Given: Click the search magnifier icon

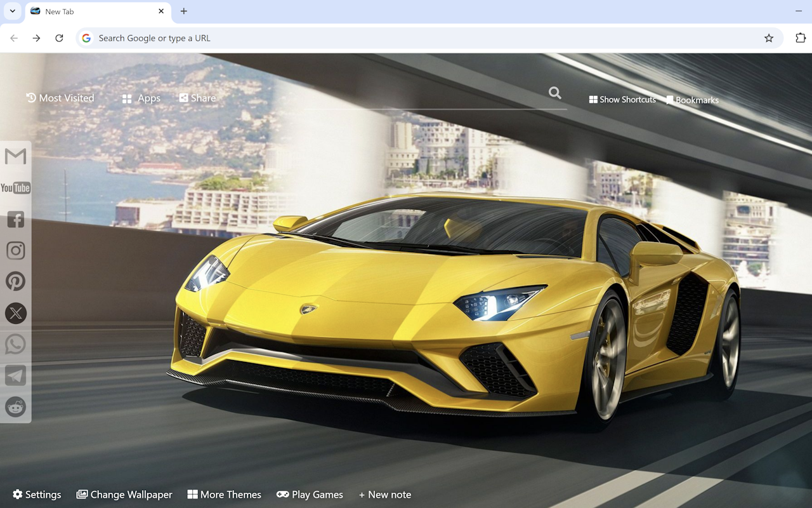Looking at the screenshot, I should pyautogui.click(x=554, y=93).
